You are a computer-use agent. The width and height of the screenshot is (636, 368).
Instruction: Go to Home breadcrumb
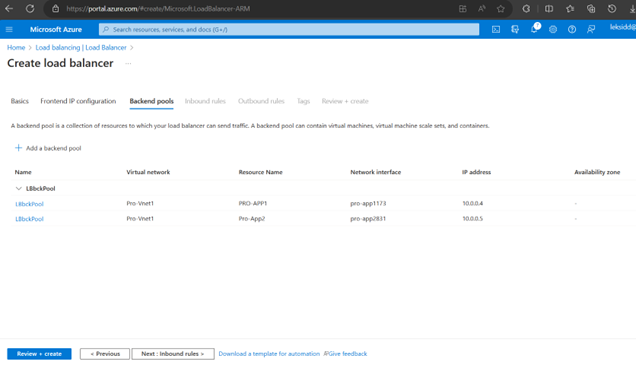(16, 47)
